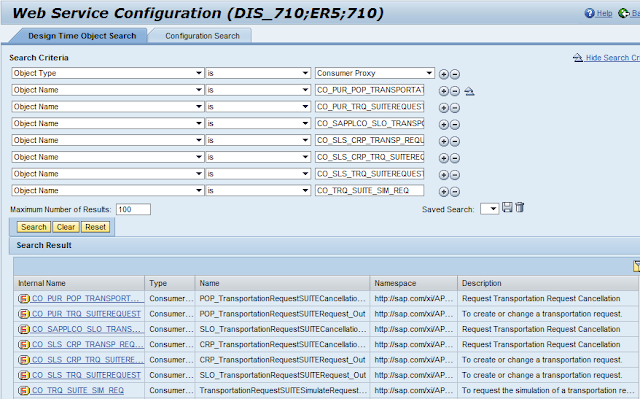This screenshot has height=399, width=640.
Task: Click the Search button
Action: click(x=34, y=227)
